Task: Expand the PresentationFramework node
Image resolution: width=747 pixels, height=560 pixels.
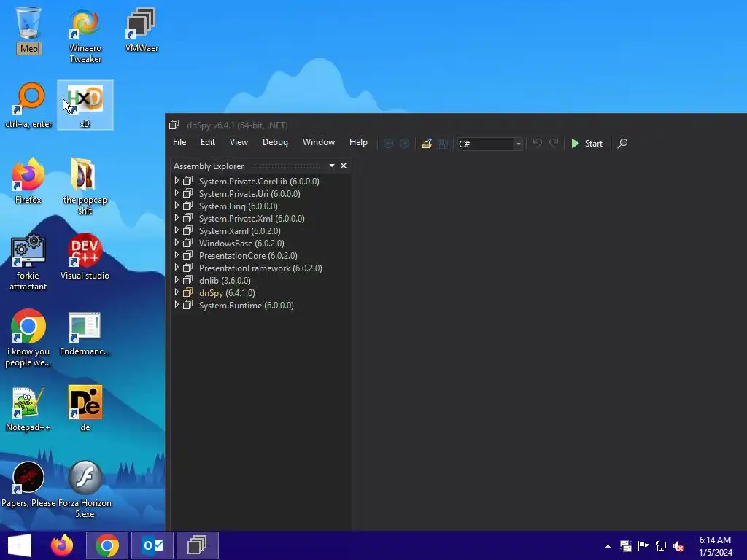Action: 177,268
